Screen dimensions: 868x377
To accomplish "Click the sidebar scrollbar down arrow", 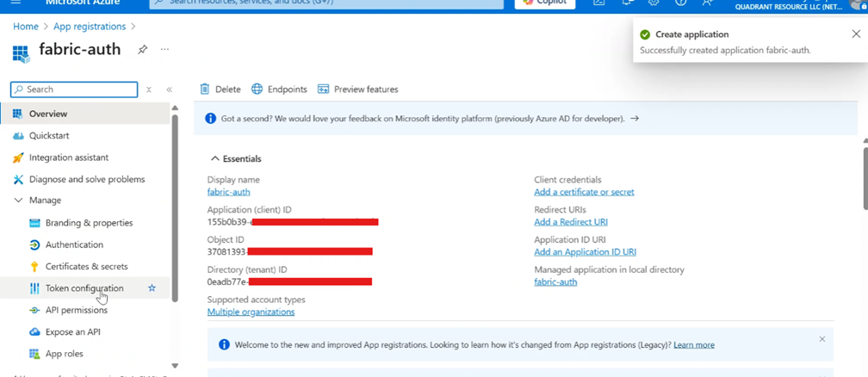I will (175, 365).
